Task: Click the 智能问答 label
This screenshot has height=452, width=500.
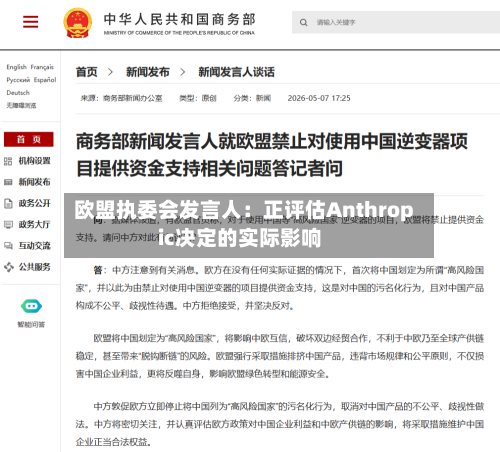Action: 31,325
